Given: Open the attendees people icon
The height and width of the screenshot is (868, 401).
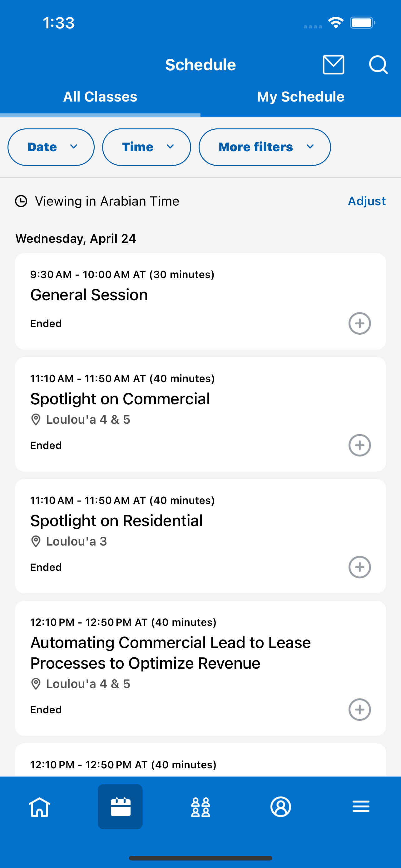Looking at the screenshot, I should [x=201, y=807].
